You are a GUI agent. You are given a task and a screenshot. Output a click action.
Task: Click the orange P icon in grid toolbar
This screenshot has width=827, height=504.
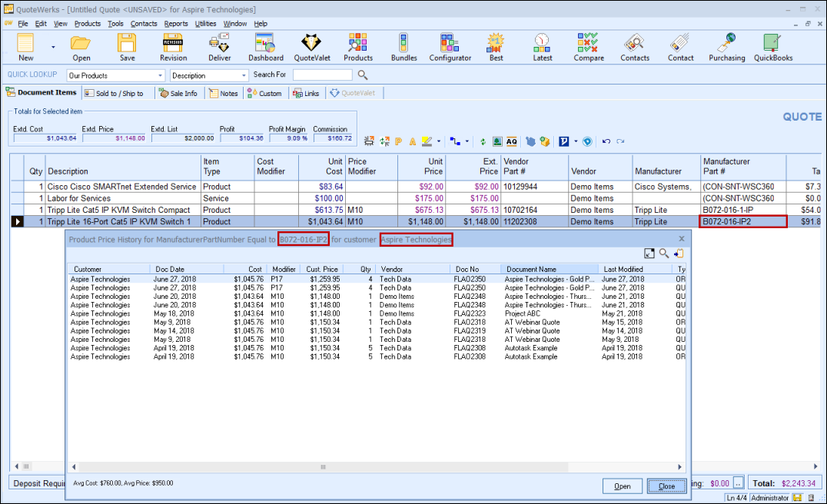click(398, 141)
